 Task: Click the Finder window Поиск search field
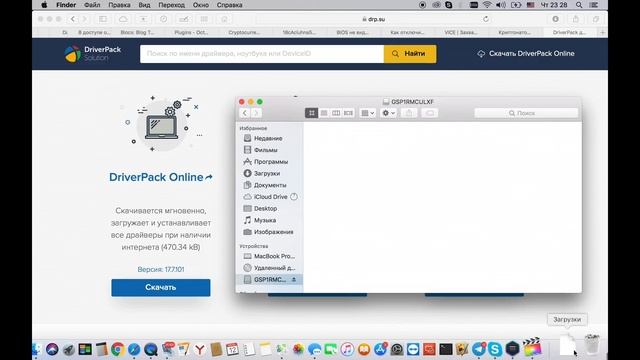coord(526,113)
